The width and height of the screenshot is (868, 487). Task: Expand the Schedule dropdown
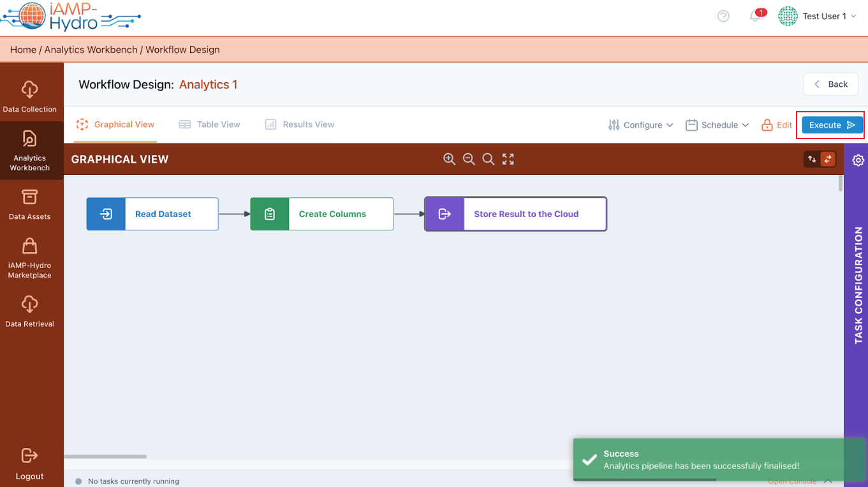(x=717, y=125)
